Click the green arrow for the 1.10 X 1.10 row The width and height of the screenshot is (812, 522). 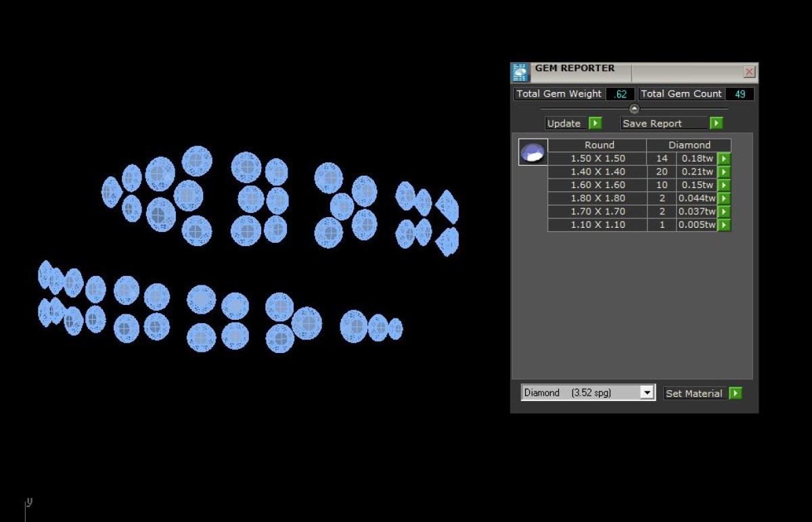(x=723, y=224)
